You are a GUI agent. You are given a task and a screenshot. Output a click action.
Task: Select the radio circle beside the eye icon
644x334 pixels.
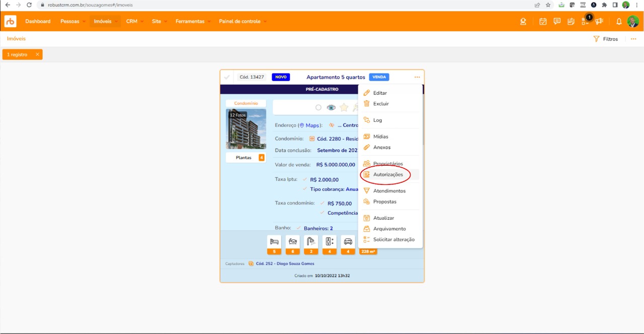318,107
